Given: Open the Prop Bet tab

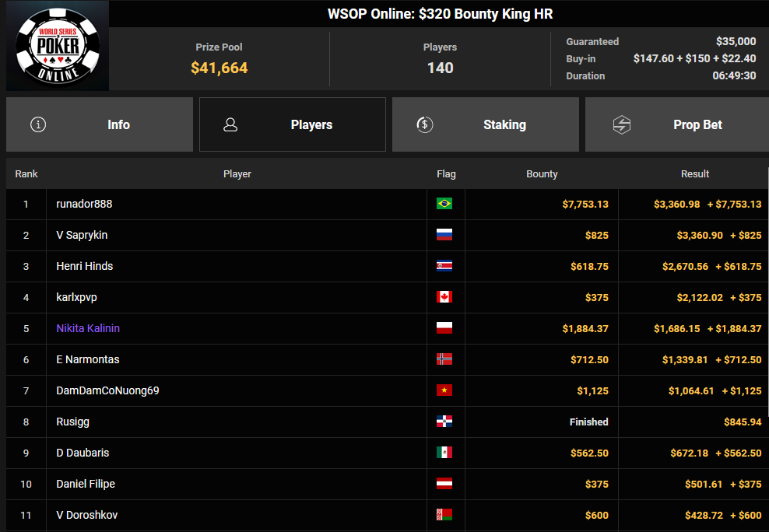Looking at the screenshot, I should point(677,124).
